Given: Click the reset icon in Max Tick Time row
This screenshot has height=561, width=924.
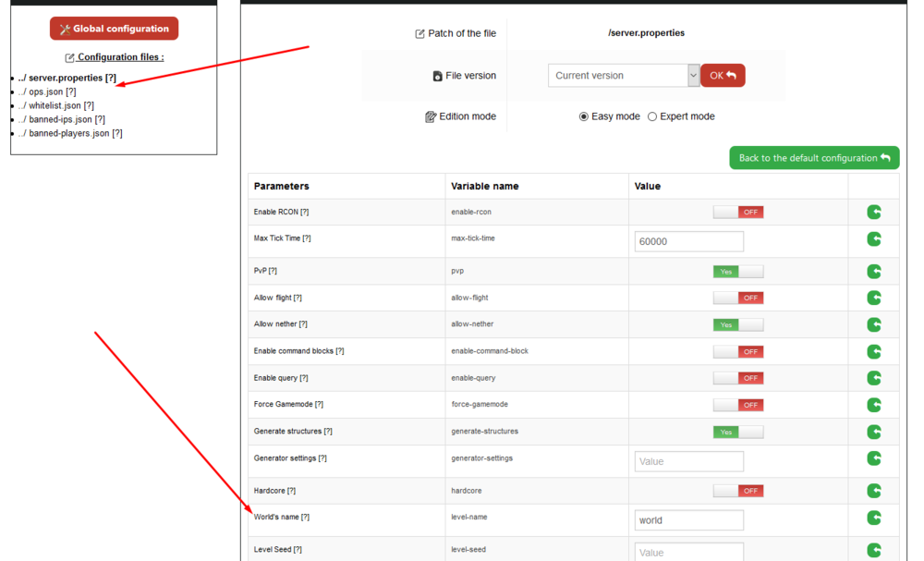Looking at the screenshot, I should click(x=874, y=240).
